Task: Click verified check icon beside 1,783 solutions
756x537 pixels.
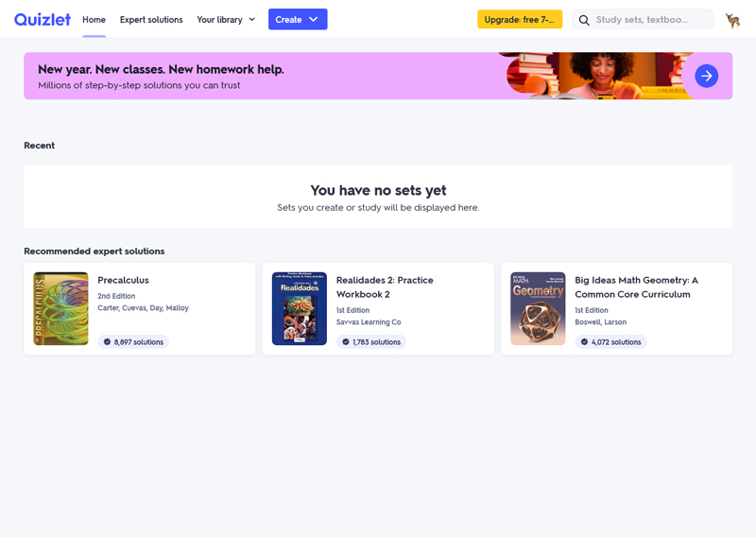Action: (x=346, y=341)
